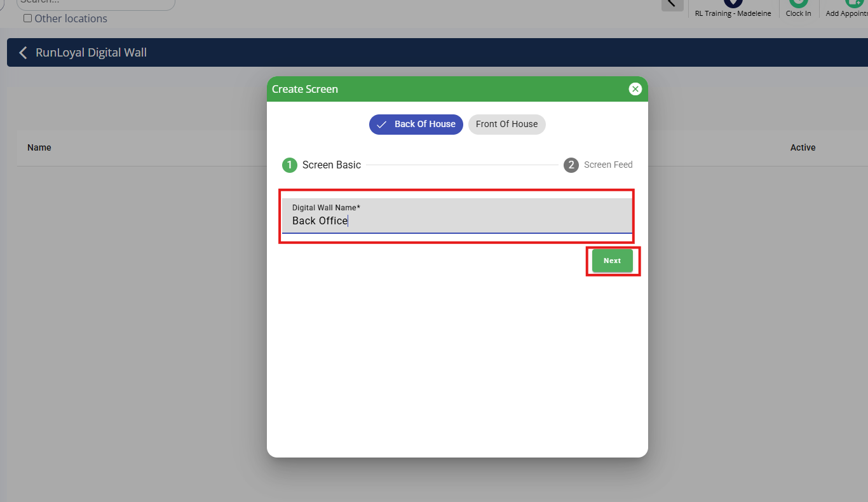868x502 pixels.
Task: Sort by the Name column header
Action: [39, 147]
